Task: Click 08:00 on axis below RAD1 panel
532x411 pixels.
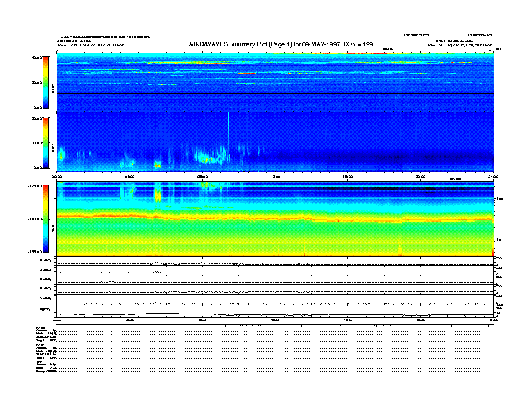Action: [x=202, y=177]
